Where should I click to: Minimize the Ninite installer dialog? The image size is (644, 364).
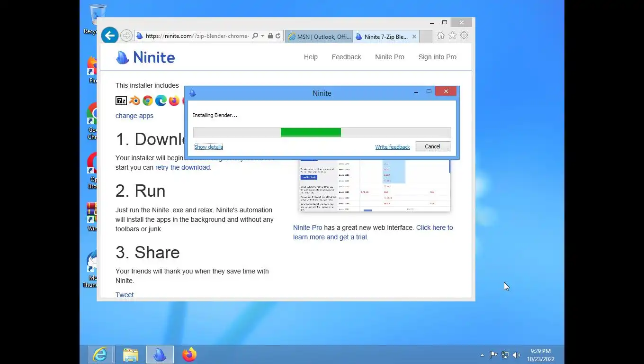416,92
